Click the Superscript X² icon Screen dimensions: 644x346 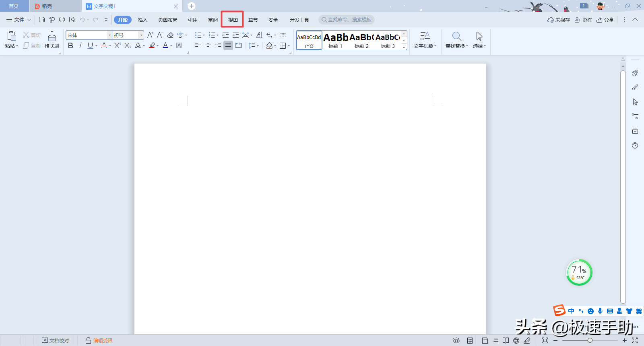tap(118, 45)
